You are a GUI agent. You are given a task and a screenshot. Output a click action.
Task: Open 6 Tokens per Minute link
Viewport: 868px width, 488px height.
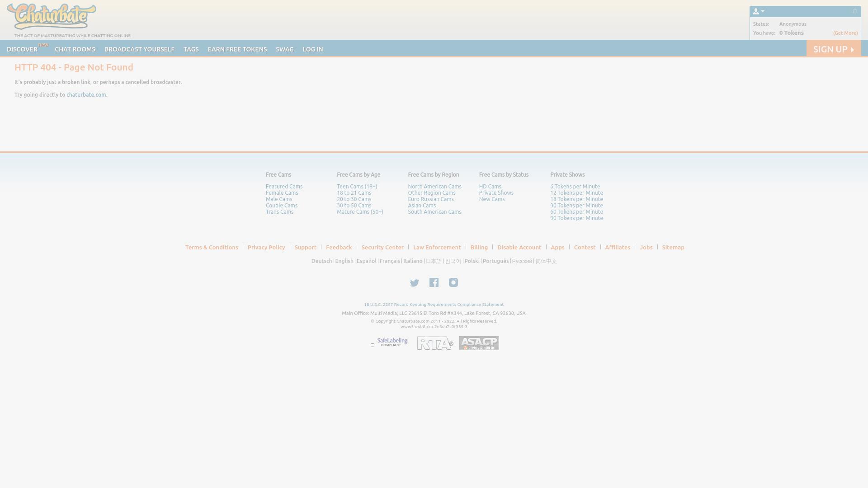pyautogui.click(x=575, y=187)
